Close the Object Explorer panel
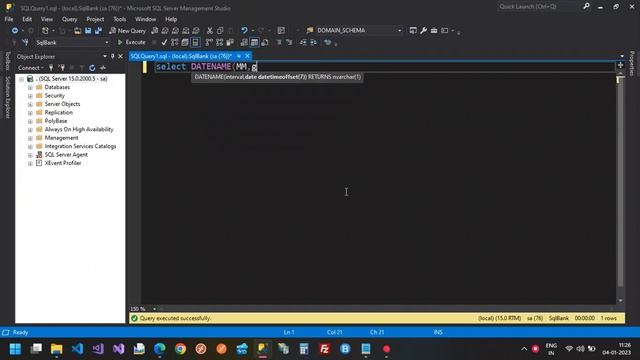Image resolution: width=640 pixels, height=360 pixels. [x=120, y=56]
